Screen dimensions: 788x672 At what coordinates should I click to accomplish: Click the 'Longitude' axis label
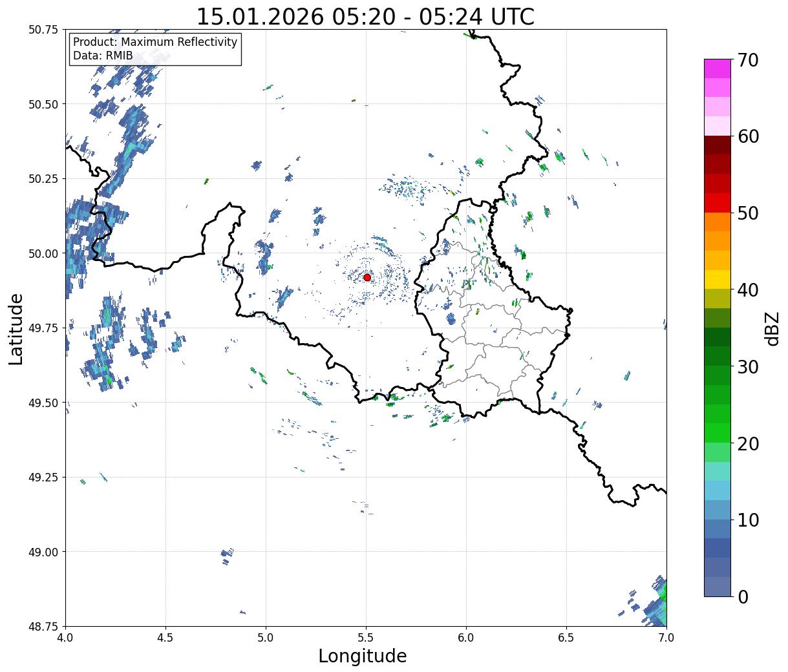[x=363, y=656]
